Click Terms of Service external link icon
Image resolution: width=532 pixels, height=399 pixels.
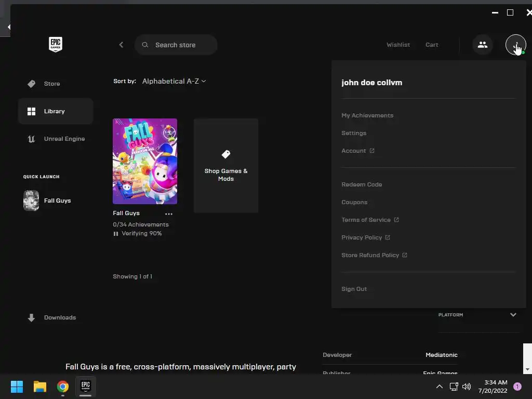click(396, 220)
